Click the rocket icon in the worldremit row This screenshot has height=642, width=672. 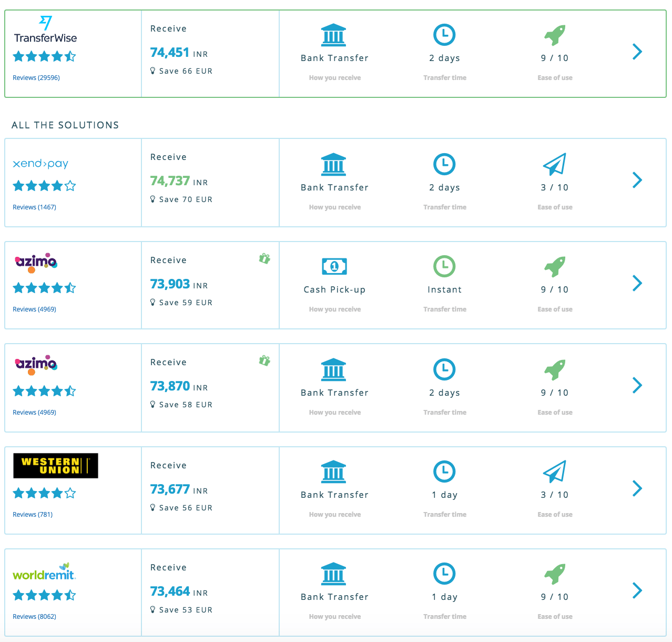coord(555,574)
